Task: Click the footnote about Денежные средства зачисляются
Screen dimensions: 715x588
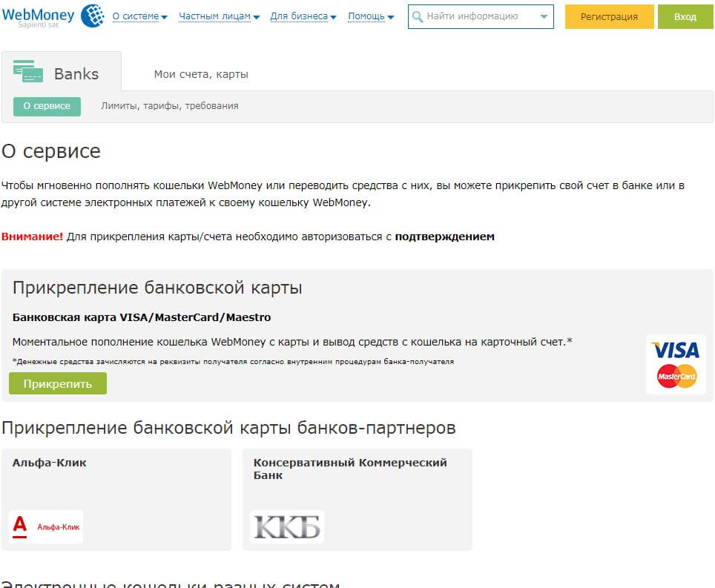Action: pos(233,361)
